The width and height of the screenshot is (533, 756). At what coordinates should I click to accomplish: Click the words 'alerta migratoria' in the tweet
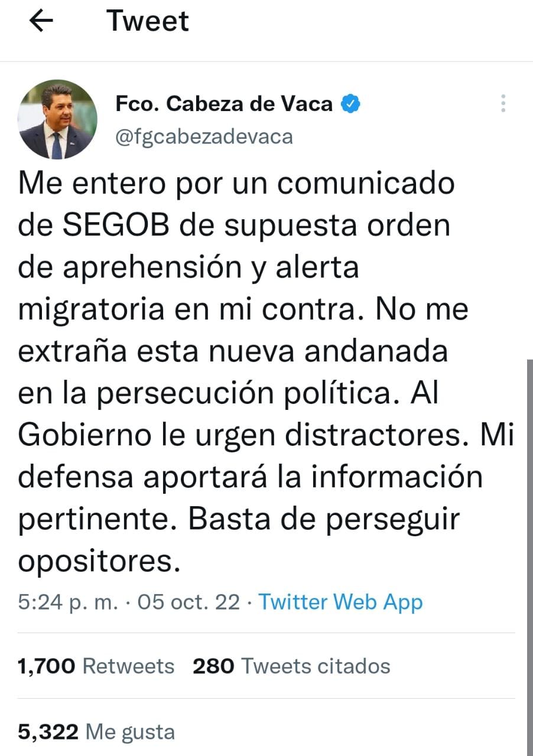click(x=188, y=289)
